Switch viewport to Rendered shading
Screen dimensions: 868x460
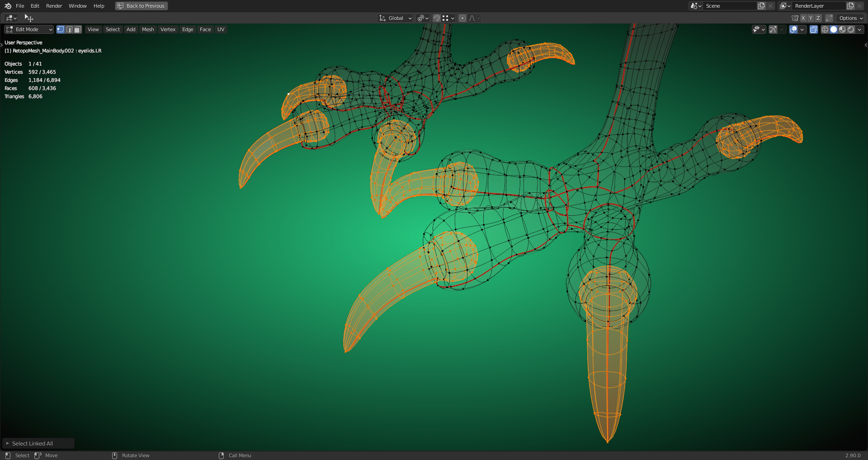[851, 29]
